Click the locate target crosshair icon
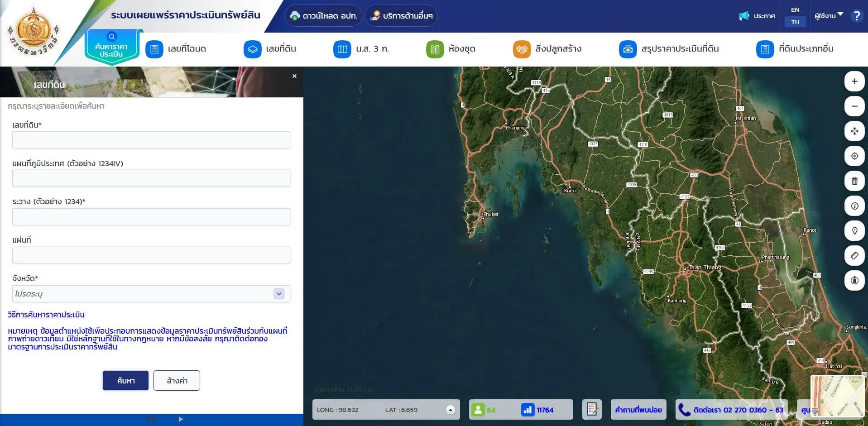 [854, 156]
